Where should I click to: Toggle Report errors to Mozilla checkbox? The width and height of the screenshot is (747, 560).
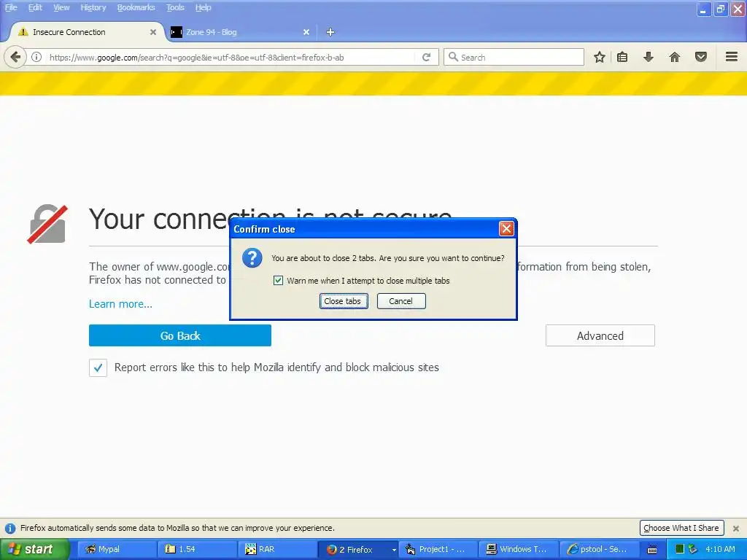(x=98, y=367)
